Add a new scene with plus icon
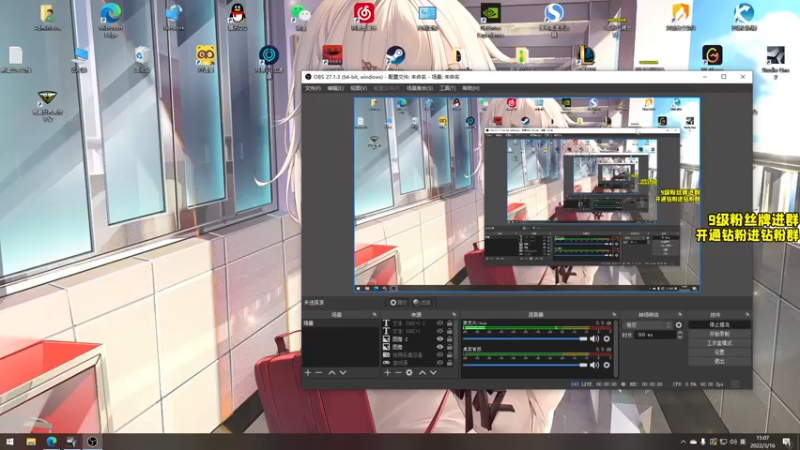The image size is (800, 450). pyautogui.click(x=308, y=373)
